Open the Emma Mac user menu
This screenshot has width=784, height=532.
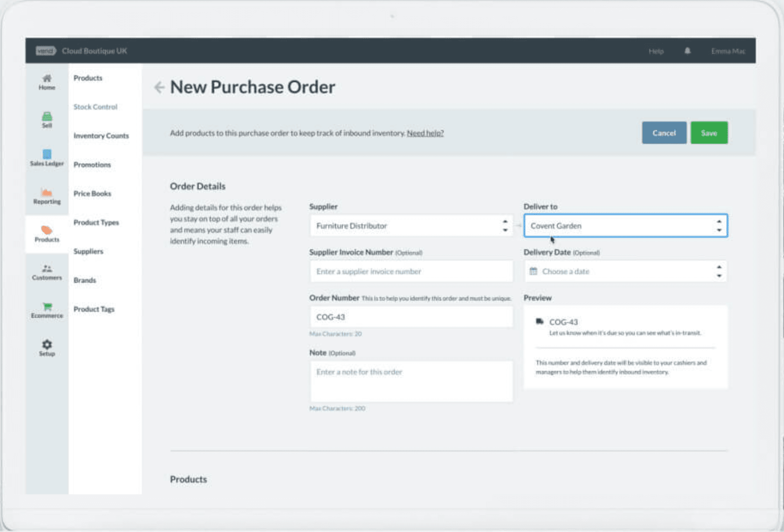point(728,51)
